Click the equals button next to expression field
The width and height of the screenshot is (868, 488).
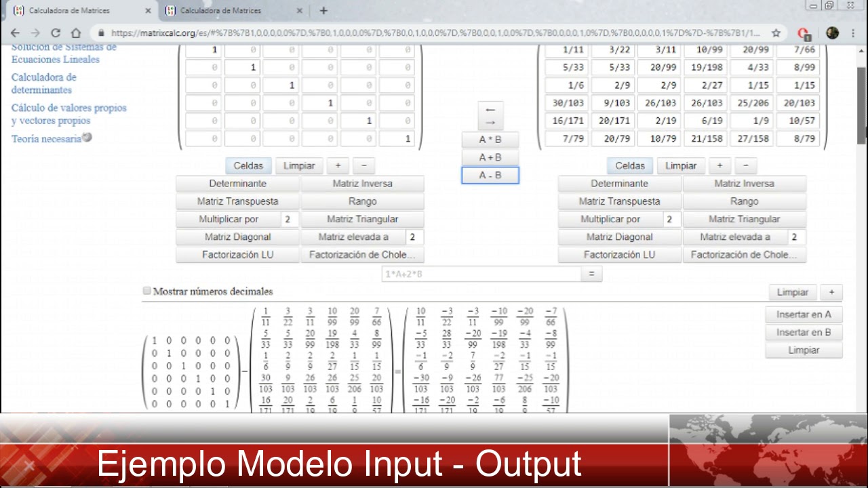[x=591, y=274]
